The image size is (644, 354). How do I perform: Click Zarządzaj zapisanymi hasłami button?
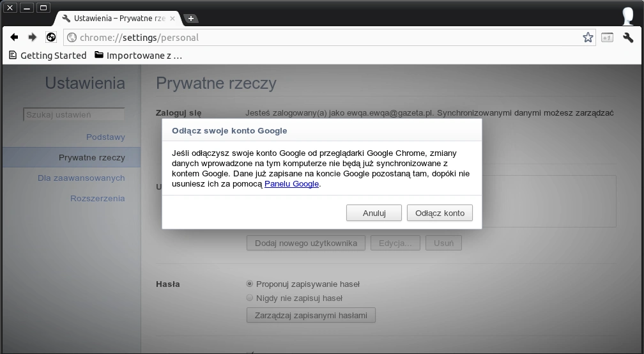pyautogui.click(x=311, y=316)
